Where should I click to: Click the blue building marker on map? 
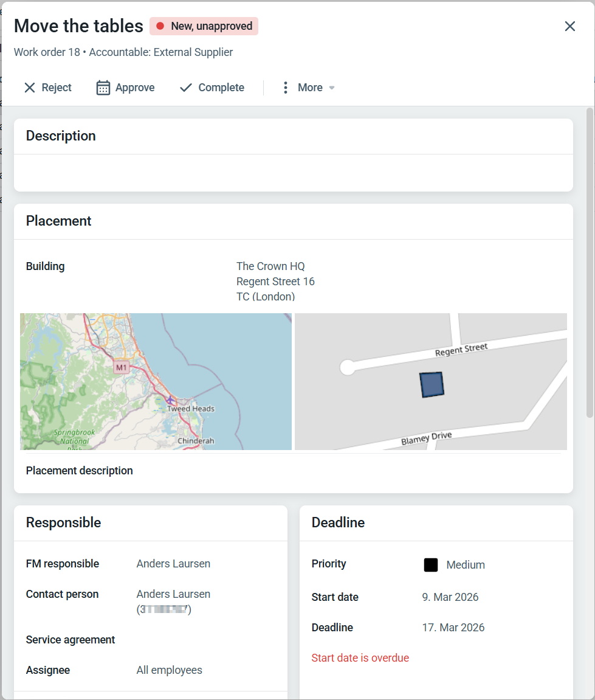pos(432,385)
